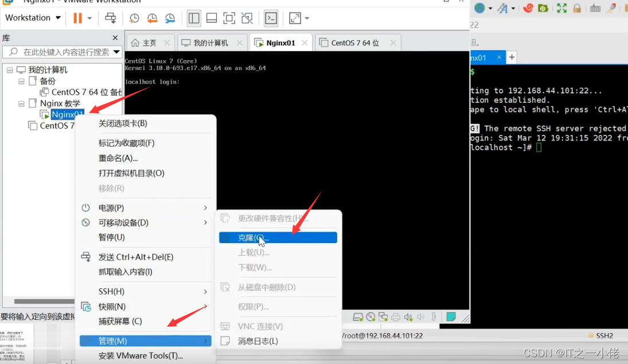Open the Workstation menu dropdown

coord(32,18)
